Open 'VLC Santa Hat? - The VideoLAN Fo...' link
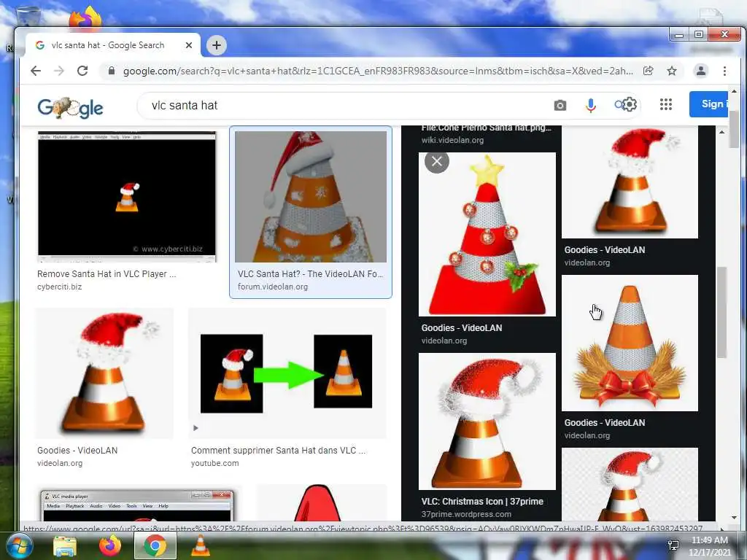Viewport: 747px width, 560px height. (x=310, y=274)
